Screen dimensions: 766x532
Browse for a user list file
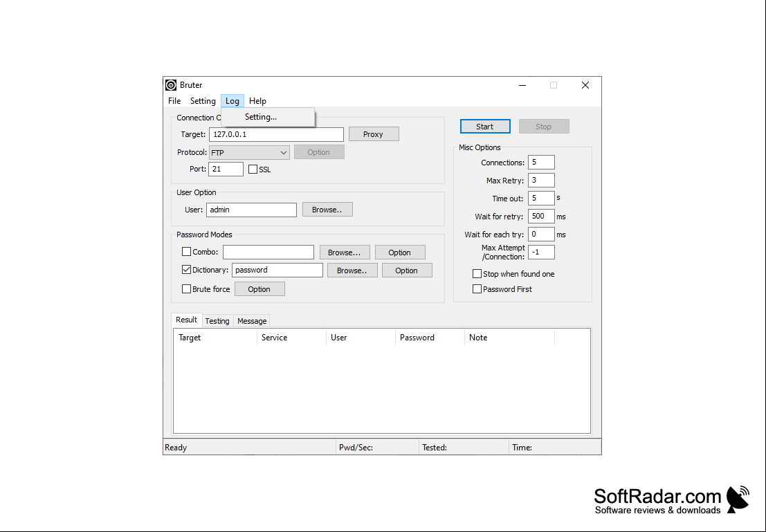(x=327, y=210)
